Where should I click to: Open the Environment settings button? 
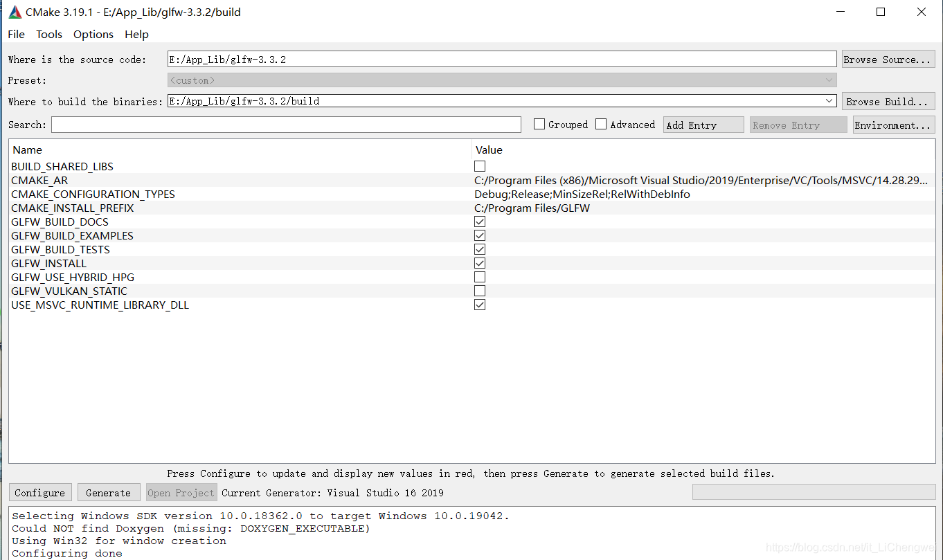(x=894, y=125)
